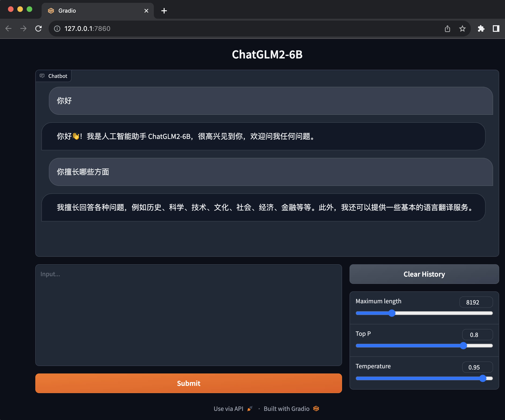
Task: Click the Maximum length slider handle
Action: pos(392,313)
